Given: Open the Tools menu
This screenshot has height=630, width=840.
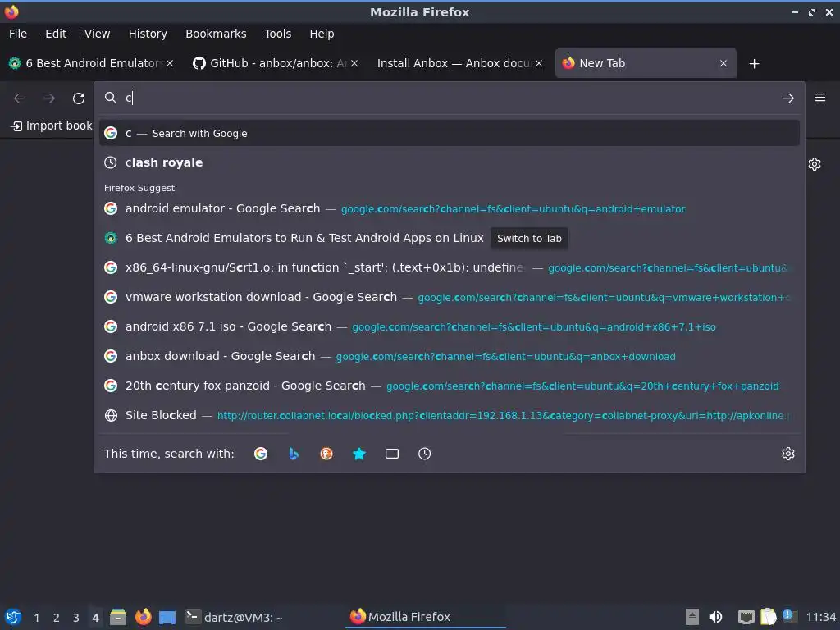Looking at the screenshot, I should click(x=277, y=34).
